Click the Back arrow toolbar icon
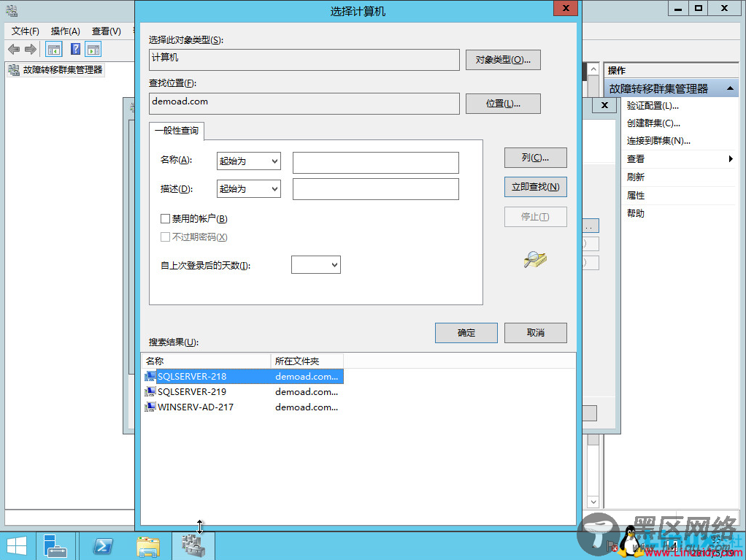This screenshot has height=560, width=746. coord(14,49)
